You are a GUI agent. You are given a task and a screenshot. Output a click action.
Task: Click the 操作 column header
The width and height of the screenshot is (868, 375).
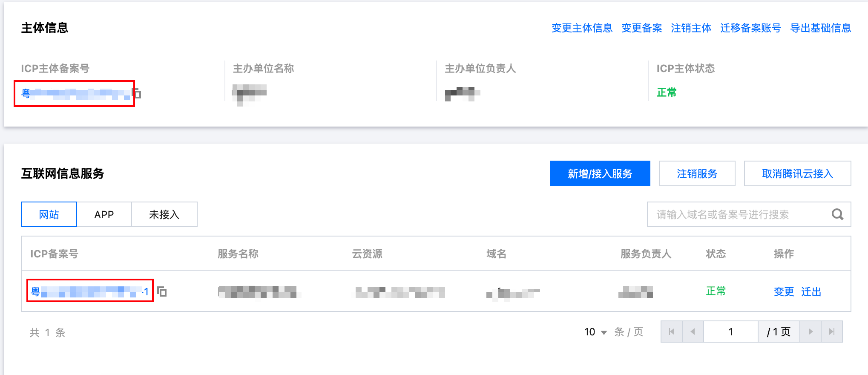tap(784, 254)
